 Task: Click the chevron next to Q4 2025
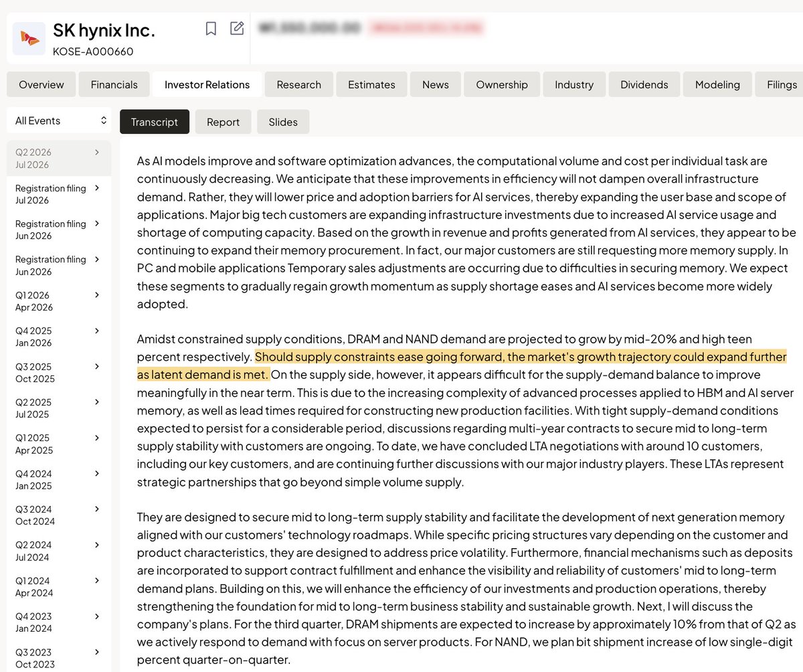point(97,330)
